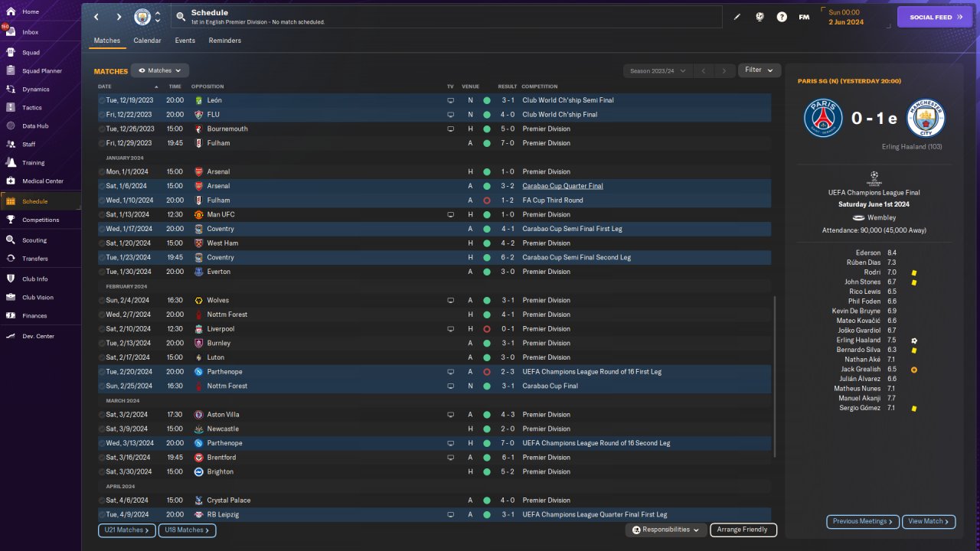Click the Schedule search field

(447, 17)
